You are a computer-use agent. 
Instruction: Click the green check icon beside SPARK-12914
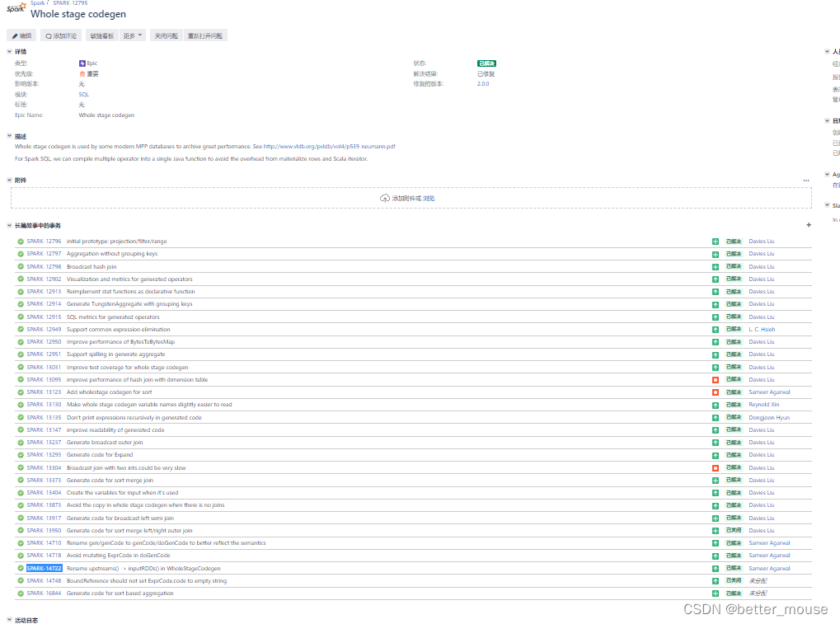click(x=21, y=303)
